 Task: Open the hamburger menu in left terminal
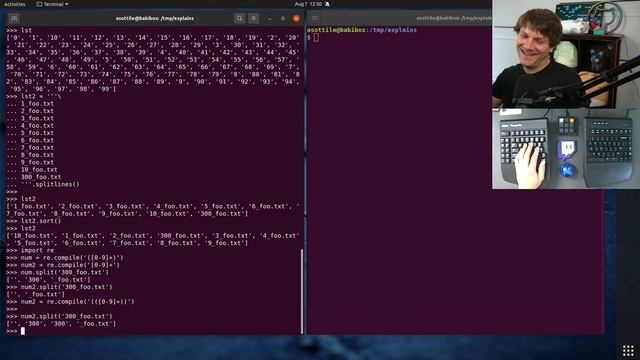[253, 18]
